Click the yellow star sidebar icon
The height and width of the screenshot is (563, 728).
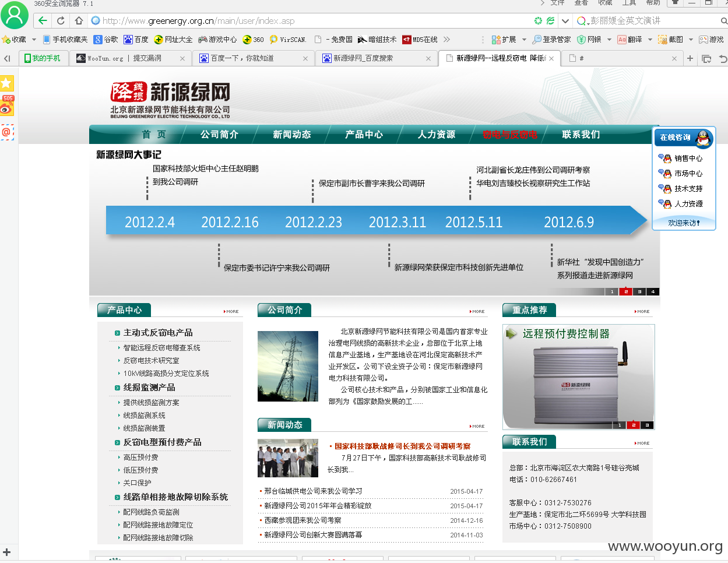pos(6,83)
